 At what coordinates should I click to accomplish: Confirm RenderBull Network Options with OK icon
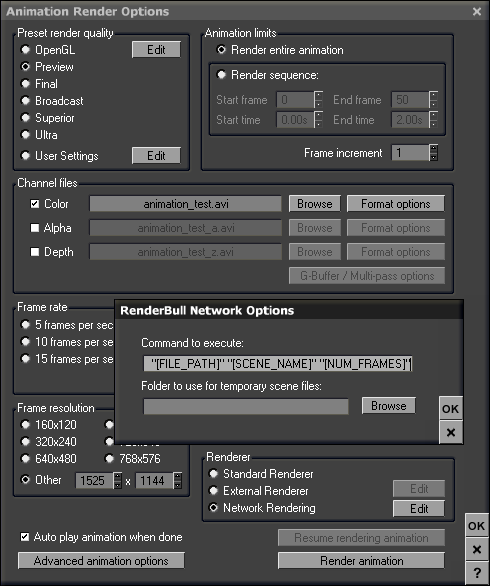pos(450,408)
